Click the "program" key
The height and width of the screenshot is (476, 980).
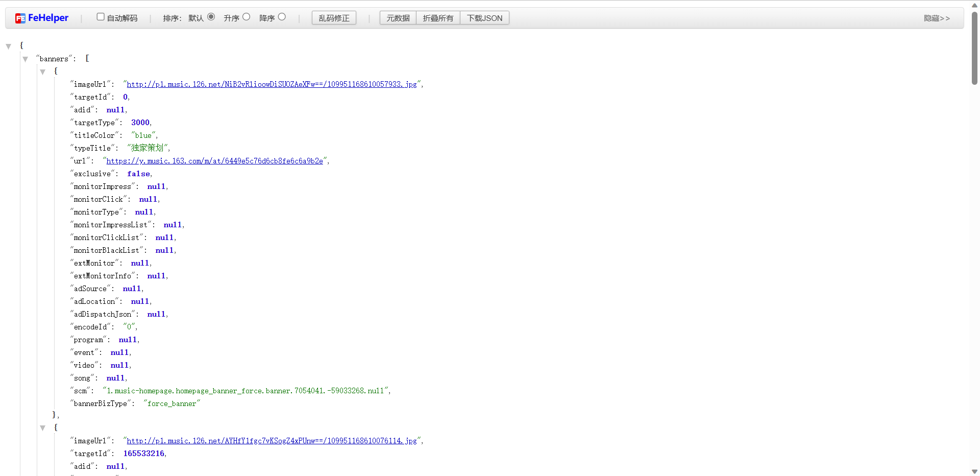click(88, 340)
